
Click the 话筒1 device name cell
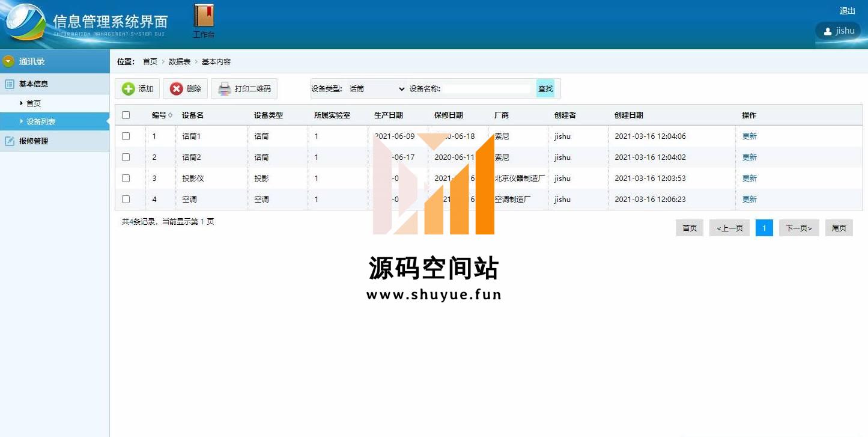[x=192, y=136]
